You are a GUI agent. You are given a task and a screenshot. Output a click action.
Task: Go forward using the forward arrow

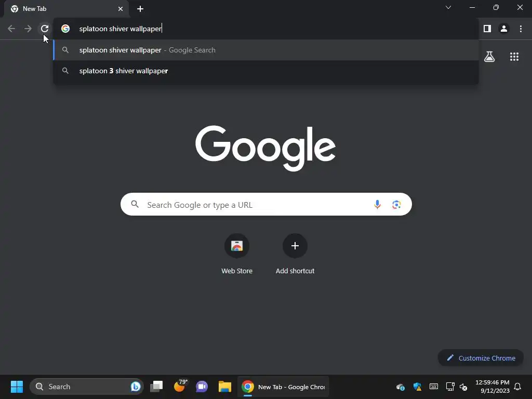click(28, 29)
